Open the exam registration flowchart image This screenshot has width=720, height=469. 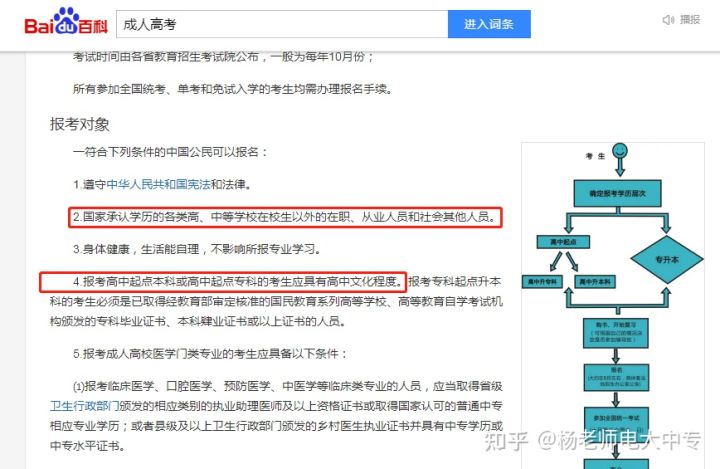pyautogui.click(x=613, y=305)
